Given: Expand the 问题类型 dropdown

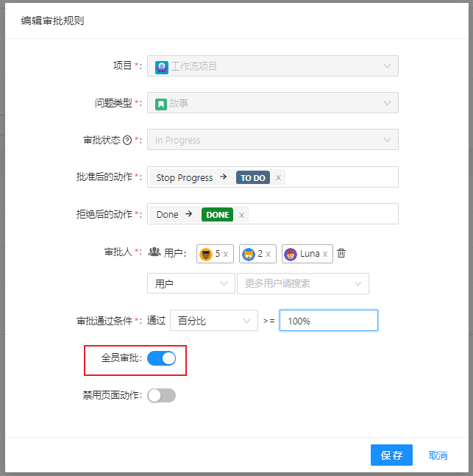Looking at the screenshot, I should pyautogui.click(x=272, y=103).
